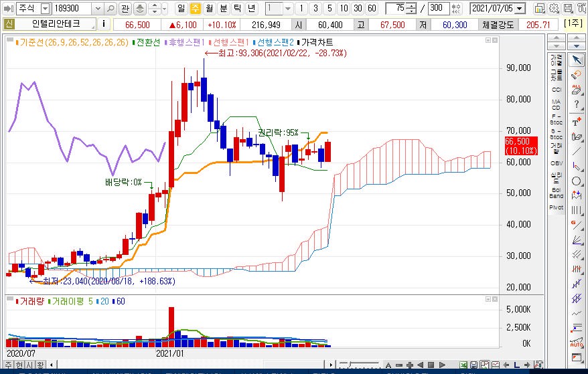Click the play backward triangle button
This screenshot has width=588, height=374.
(x=421, y=365)
